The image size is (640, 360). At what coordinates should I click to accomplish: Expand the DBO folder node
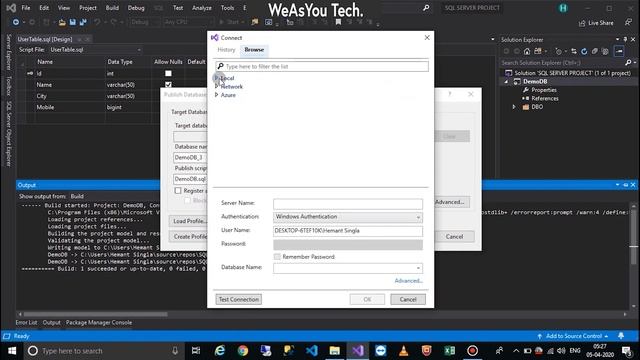pos(514,107)
